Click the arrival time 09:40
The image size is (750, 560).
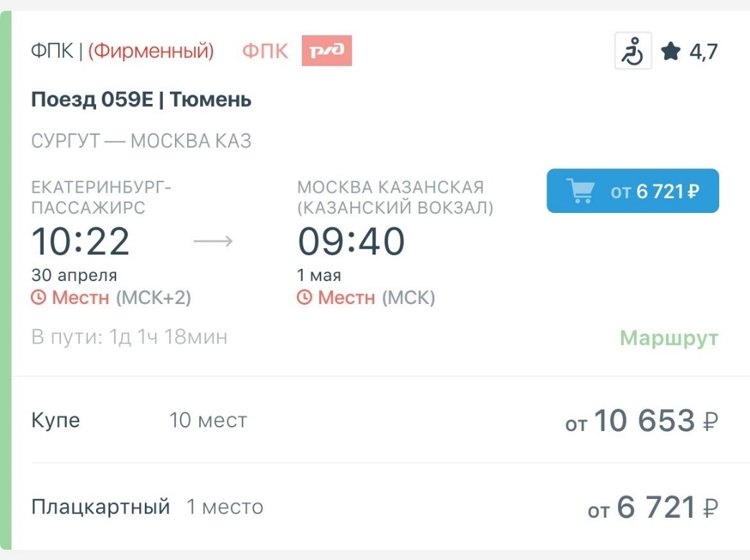tap(351, 241)
